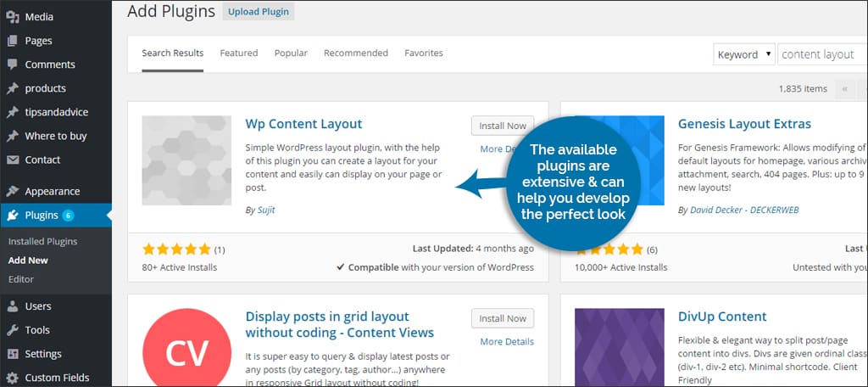Switch to the Recommended tab
The width and height of the screenshot is (868, 387).
356,53
